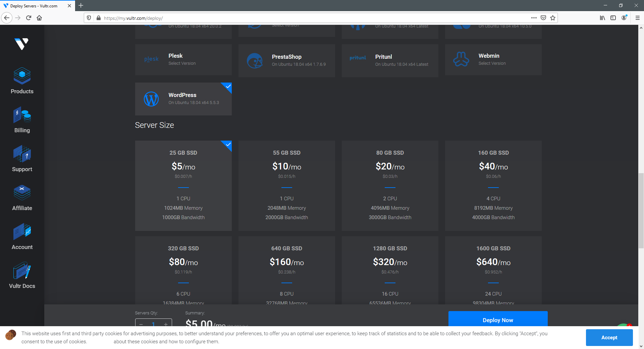
Task: Choose the 55 GB SSD $10/mo plan
Action: coord(286,186)
